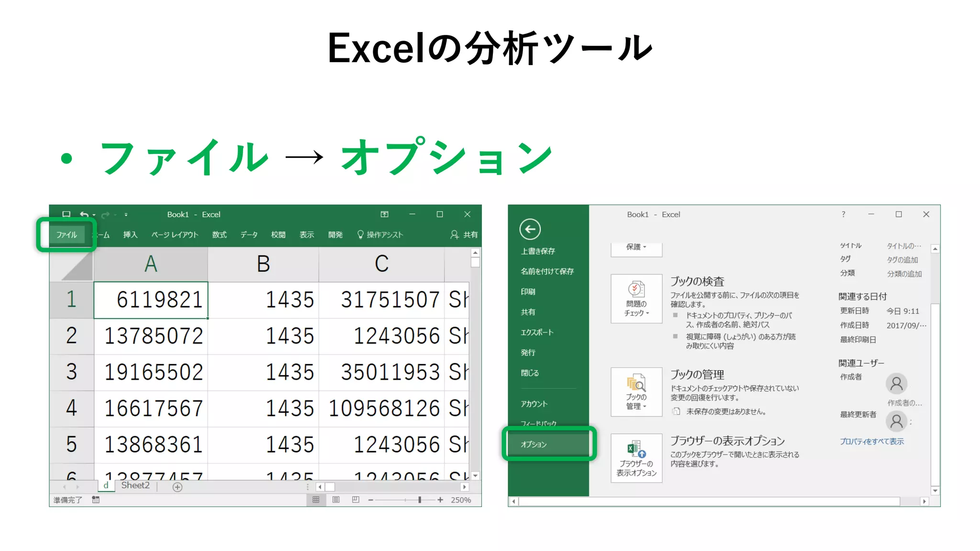This screenshot has width=980, height=551.
Task: Click the zoom in plus button
Action: coord(440,500)
